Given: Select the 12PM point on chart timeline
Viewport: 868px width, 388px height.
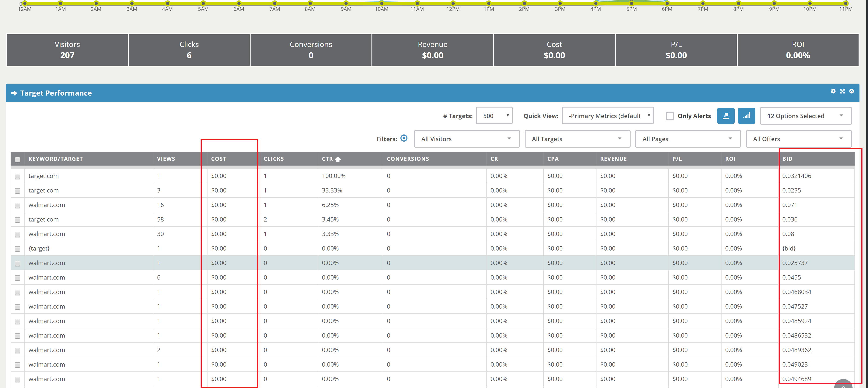Looking at the screenshot, I should (453, 3).
